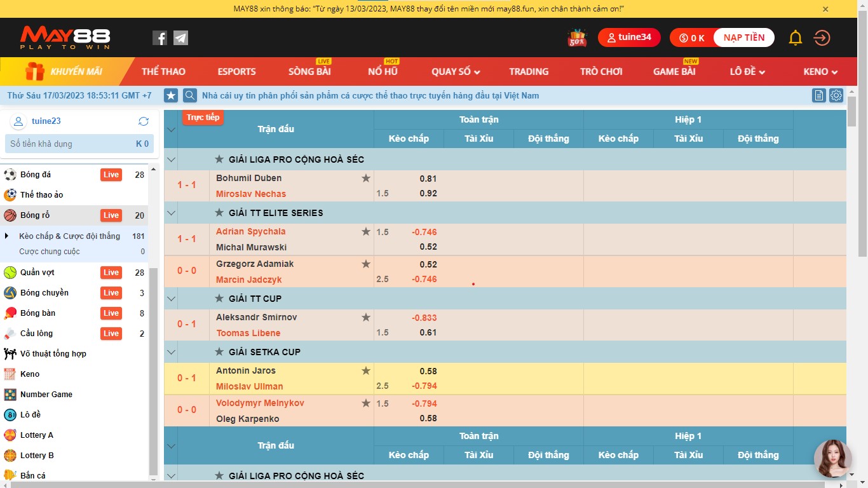
Task: Open the Telegram channel icon
Action: [x=180, y=38]
